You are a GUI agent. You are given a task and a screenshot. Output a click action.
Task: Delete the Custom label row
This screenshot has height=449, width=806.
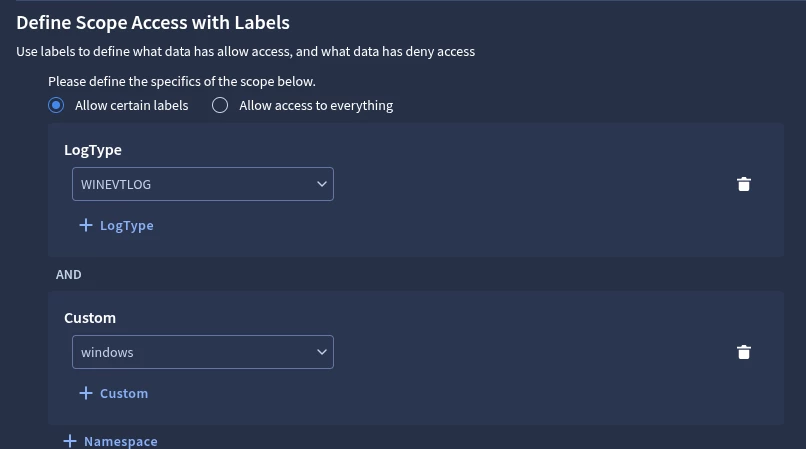point(743,352)
